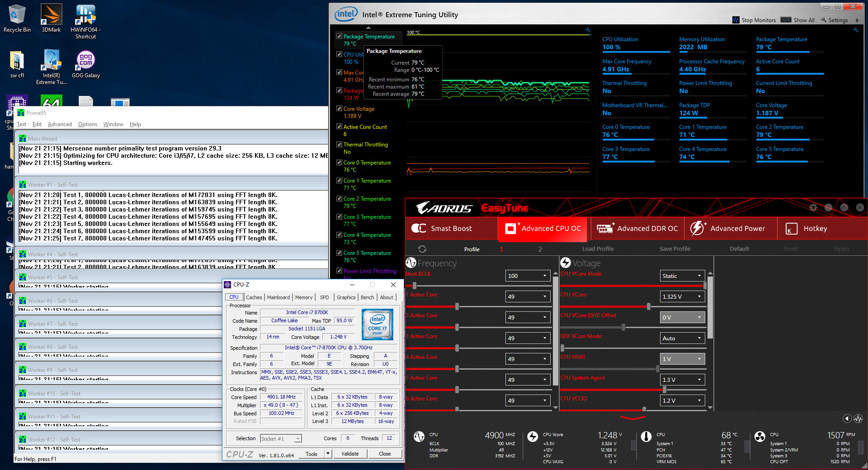Open the CPU-Z Graphics tab
The image size is (868, 470).
pos(346,297)
